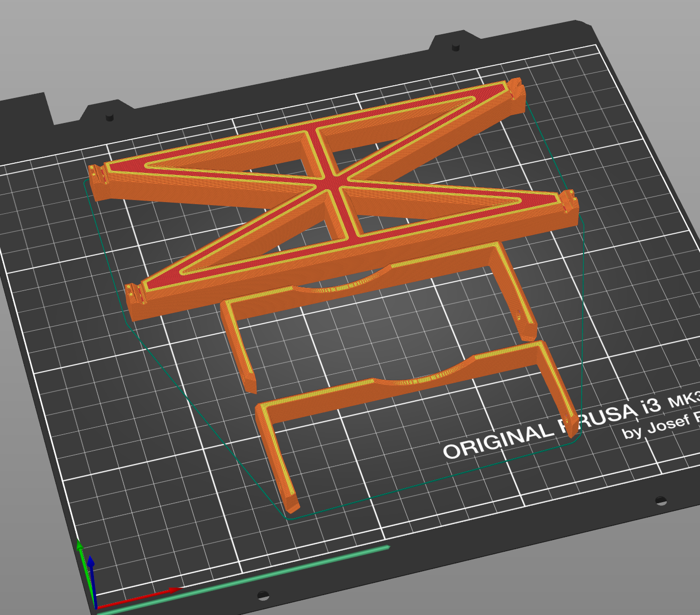The height and width of the screenshot is (615, 700).
Task: Click the left leg tip of lower bracket
Action: point(291,502)
